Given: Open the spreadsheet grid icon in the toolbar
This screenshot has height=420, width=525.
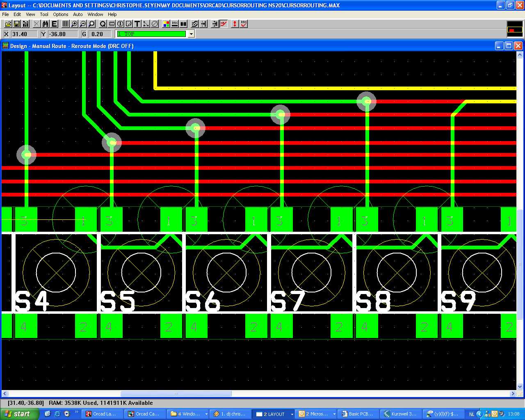Looking at the screenshot, I should tap(65, 24).
